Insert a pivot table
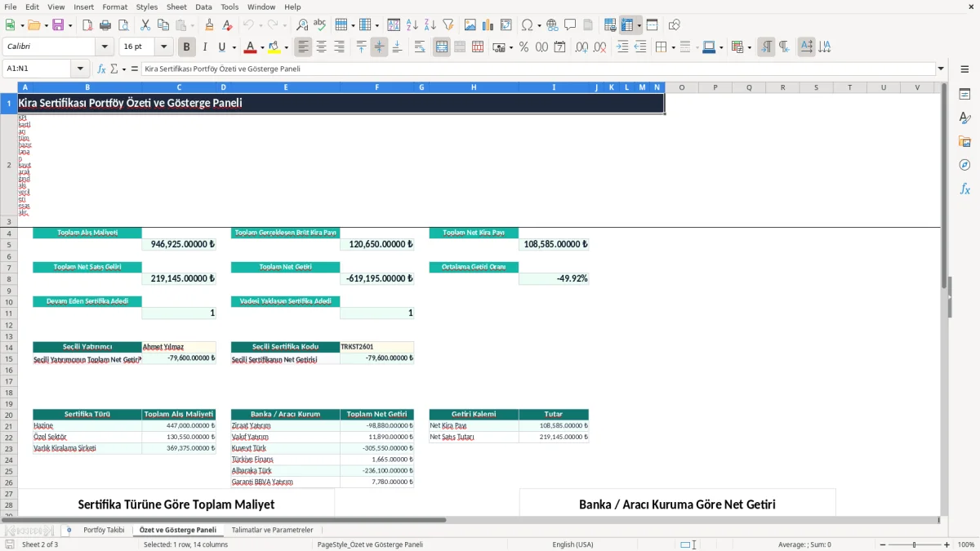This screenshot has width=980, height=551. [x=506, y=25]
